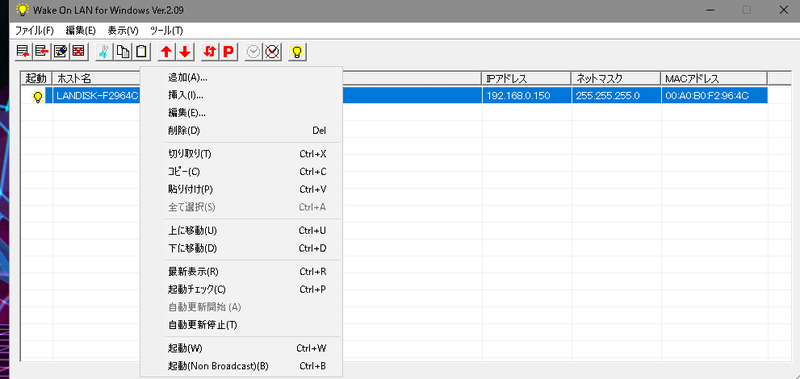Click the delete host toolbar icon with red X
The width and height of the screenshot is (800, 379).
pos(78,52)
